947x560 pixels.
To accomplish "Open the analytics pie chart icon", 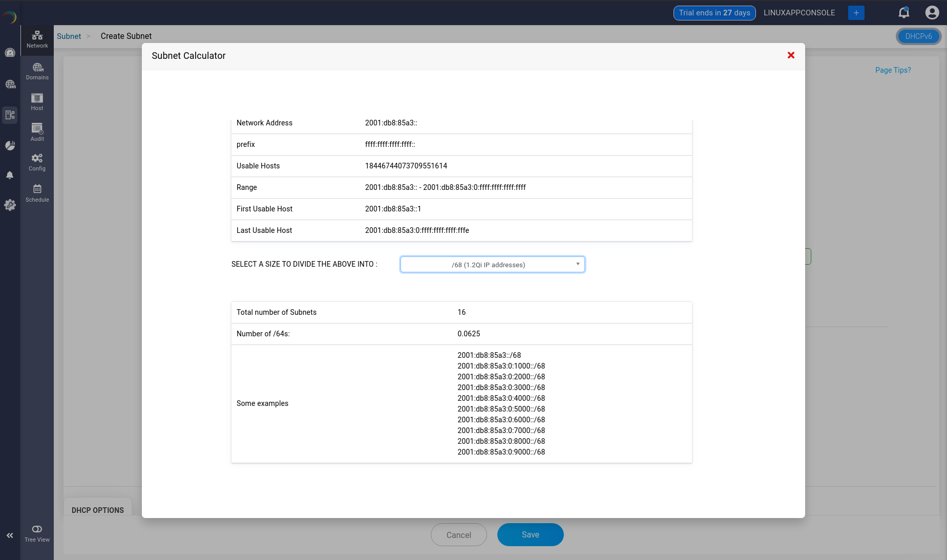I will (10, 145).
